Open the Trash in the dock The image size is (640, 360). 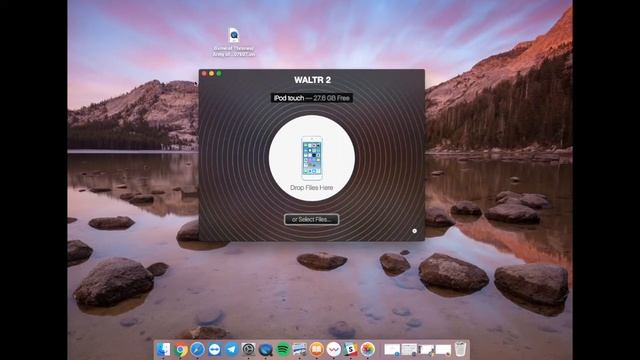point(460,349)
